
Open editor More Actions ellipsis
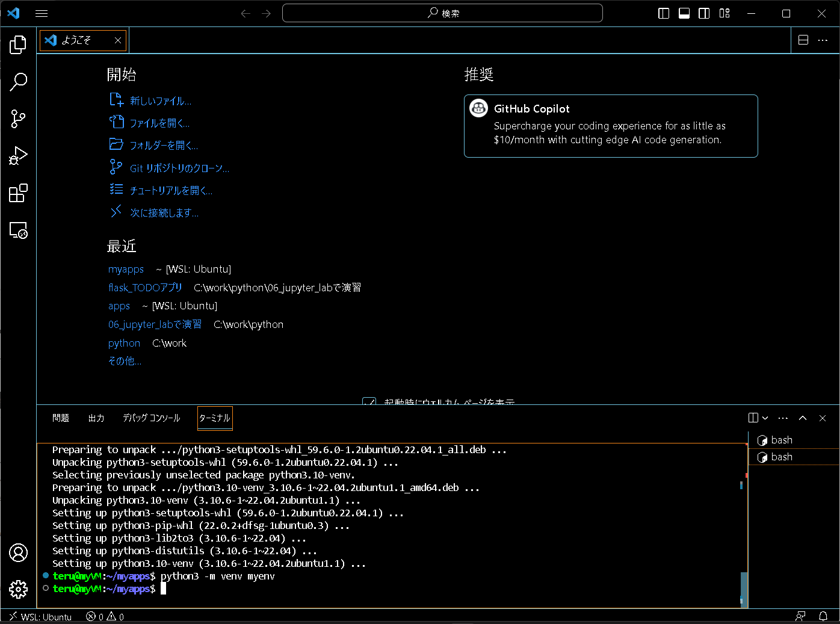tap(823, 40)
